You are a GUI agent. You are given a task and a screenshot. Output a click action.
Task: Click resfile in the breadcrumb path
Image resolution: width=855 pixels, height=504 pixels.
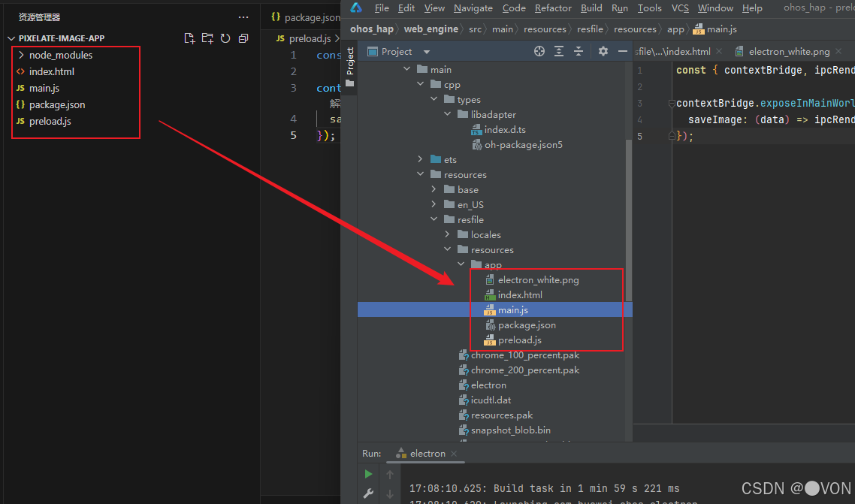590,29
